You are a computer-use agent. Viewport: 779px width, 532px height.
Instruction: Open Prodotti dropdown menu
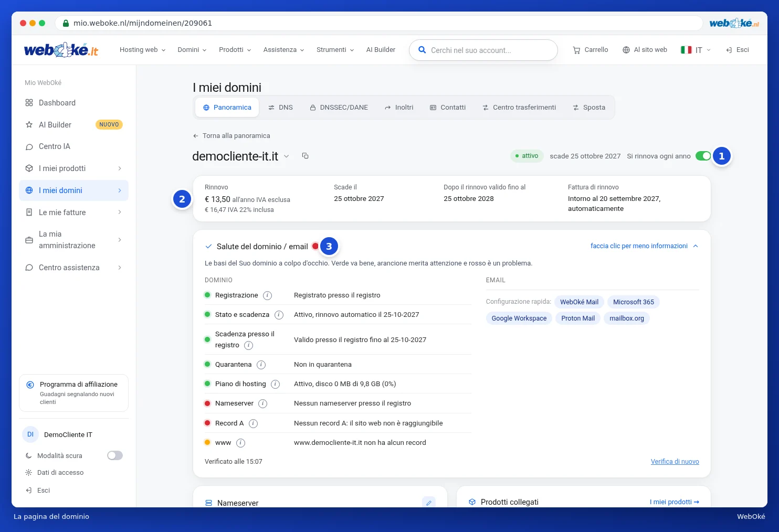click(x=235, y=50)
